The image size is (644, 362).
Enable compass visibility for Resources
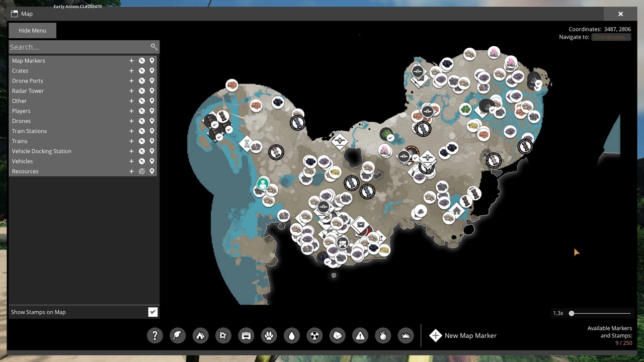click(142, 171)
